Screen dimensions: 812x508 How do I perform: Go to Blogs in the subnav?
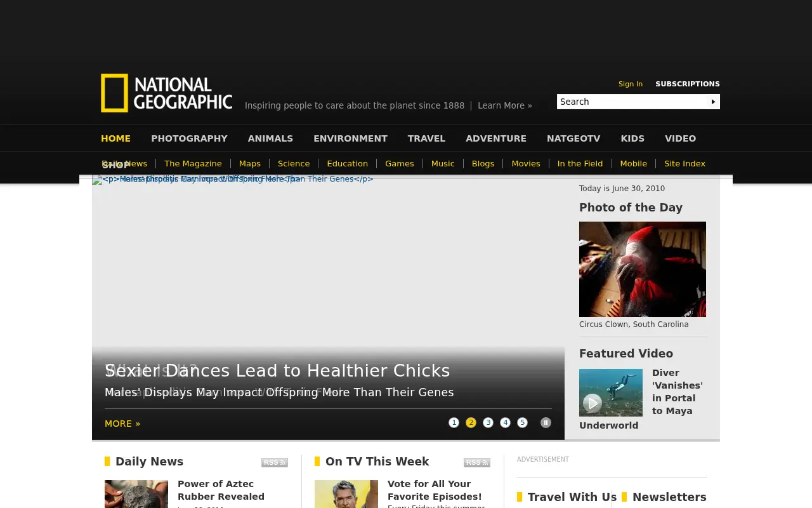click(x=483, y=164)
